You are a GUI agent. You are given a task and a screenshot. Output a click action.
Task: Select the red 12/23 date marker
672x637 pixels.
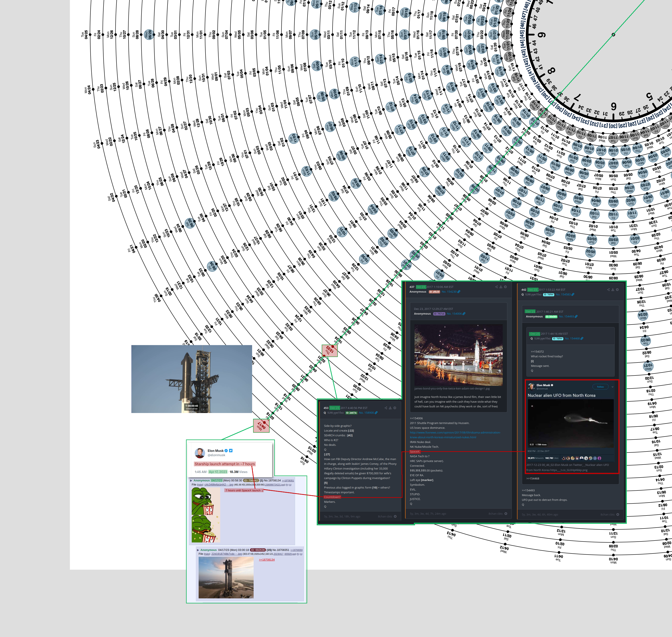click(x=330, y=351)
